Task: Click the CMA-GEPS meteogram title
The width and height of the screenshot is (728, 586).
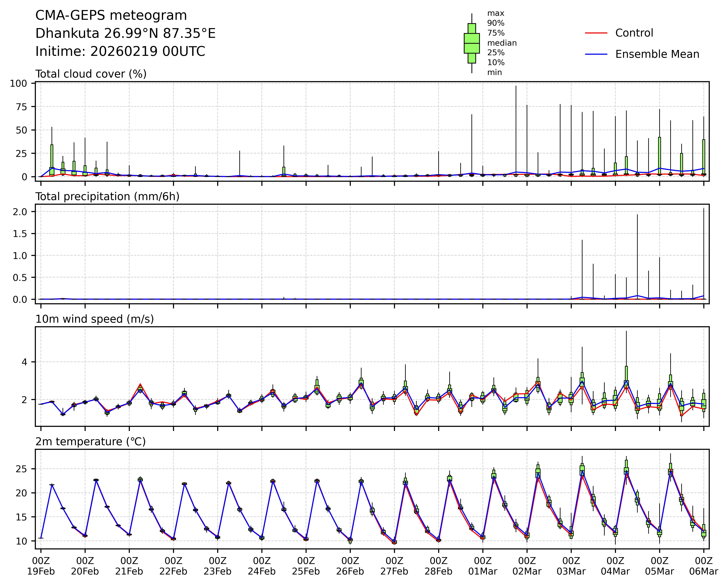Action: click(x=111, y=15)
